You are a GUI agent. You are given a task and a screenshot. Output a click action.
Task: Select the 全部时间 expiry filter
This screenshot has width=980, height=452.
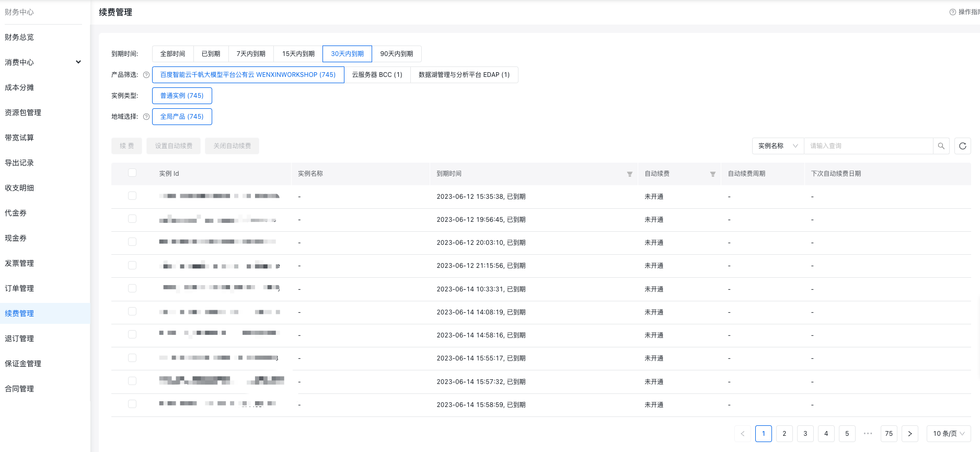coord(173,54)
